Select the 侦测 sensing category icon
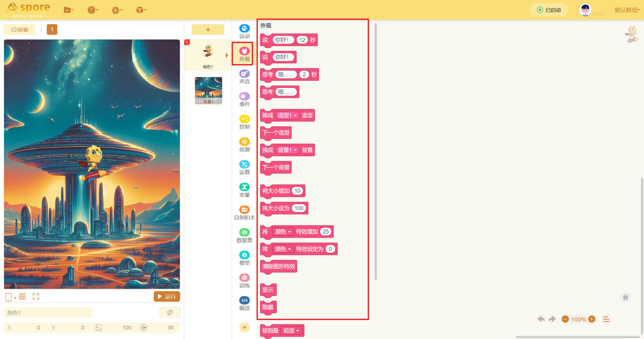 (x=244, y=145)
